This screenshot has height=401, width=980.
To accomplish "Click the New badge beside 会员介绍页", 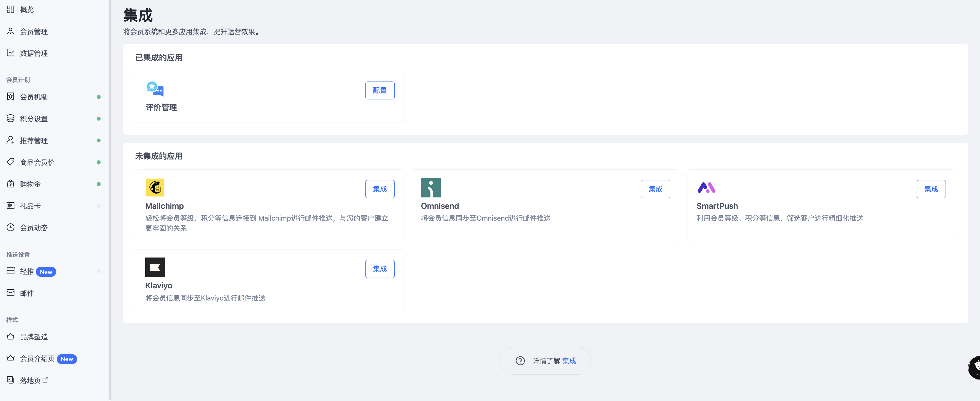I will coord(67,358).
